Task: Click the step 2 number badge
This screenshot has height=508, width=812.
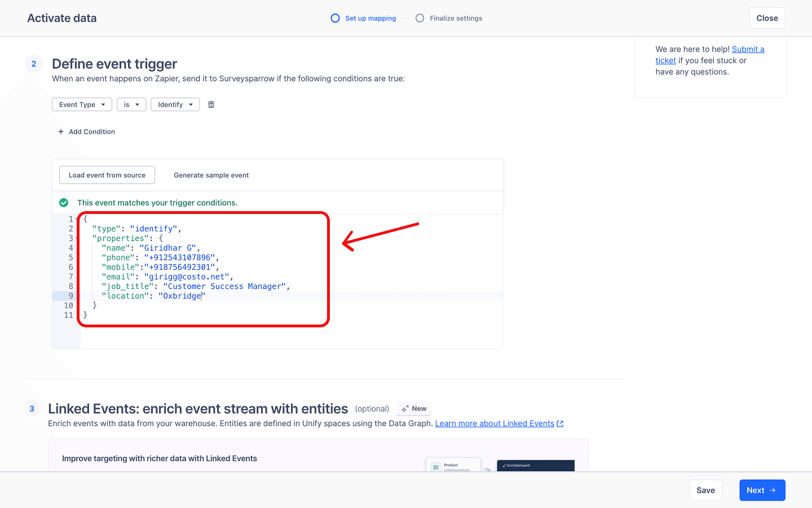Action: tap(34, 64)
